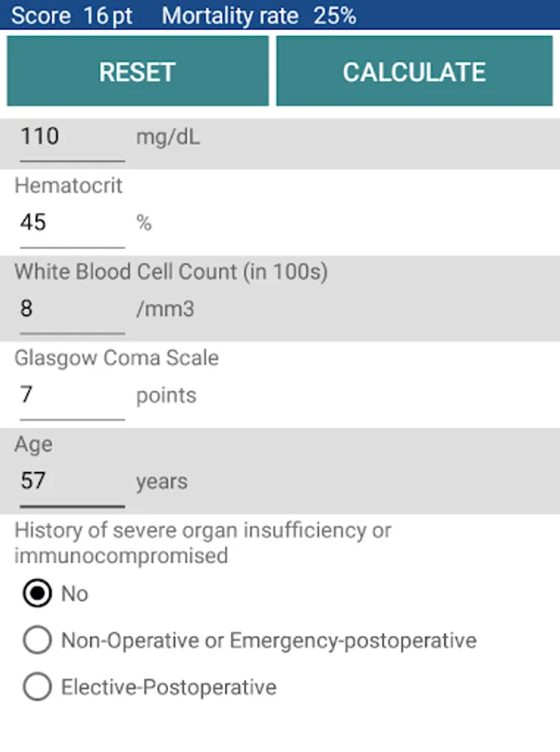Click the RESET button
The width and height of the screenshot is (560, 752).
[138, 71]
